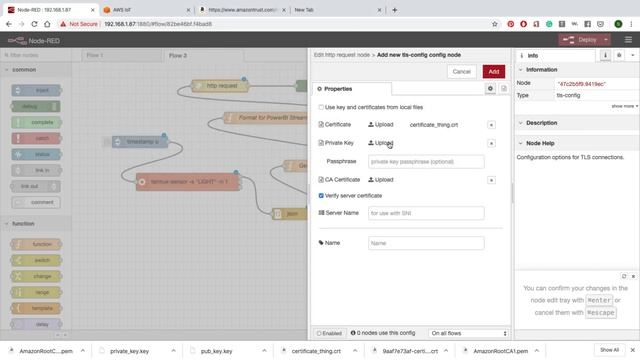Image resolution: width=640 pixels, height=360 pixels.
Task: Select the catch node in palette
Action: click(x=36, y=138)
